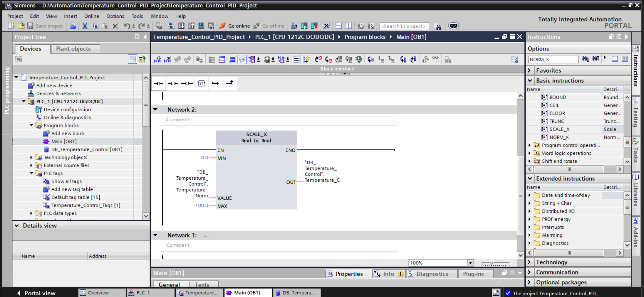Switch to the Texts tab
The image size is (644, 297).
(x=204, y=284)
